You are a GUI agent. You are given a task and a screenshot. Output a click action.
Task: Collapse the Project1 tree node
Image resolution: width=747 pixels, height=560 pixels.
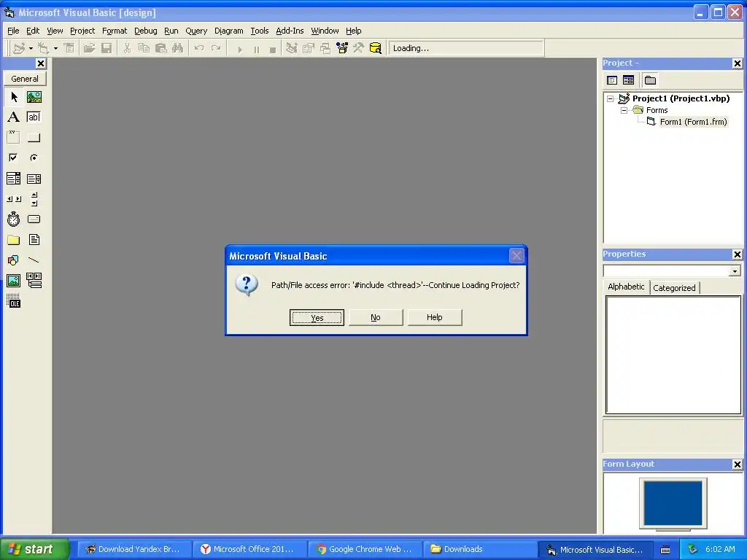[x=611, y=98]
